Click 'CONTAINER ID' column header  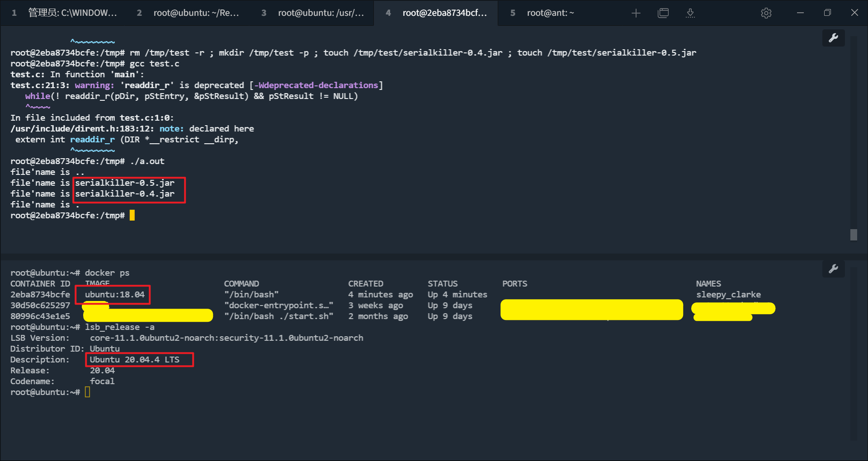tap(40, 284)
